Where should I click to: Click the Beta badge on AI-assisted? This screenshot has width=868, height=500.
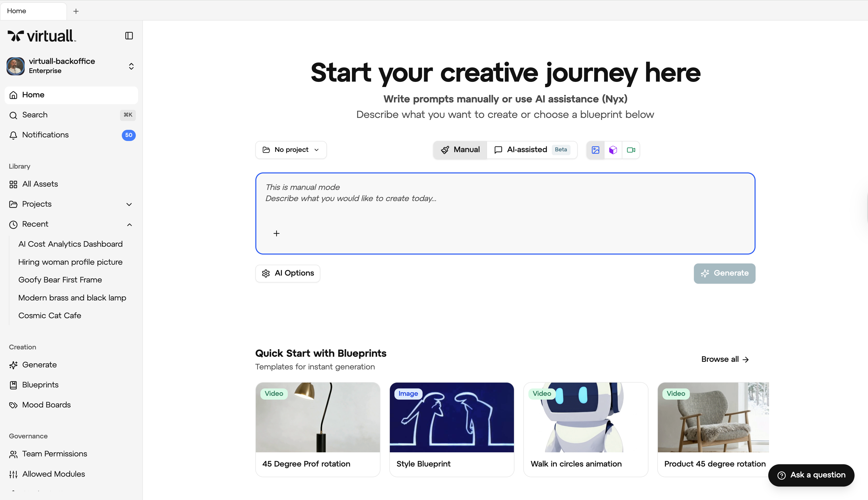tap(561, 150)
